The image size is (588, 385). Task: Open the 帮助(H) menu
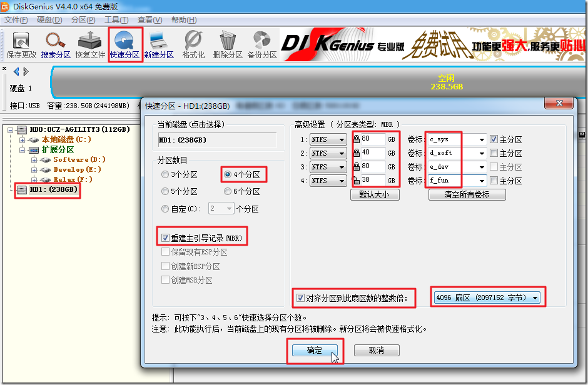(184, 20)
